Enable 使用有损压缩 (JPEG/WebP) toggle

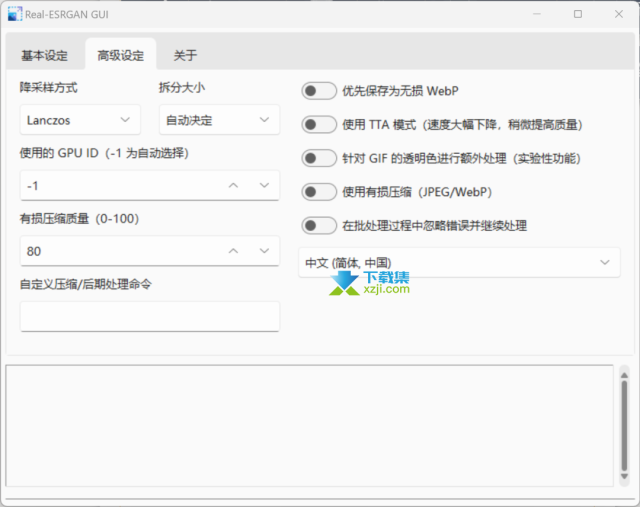tap(319, 192)
